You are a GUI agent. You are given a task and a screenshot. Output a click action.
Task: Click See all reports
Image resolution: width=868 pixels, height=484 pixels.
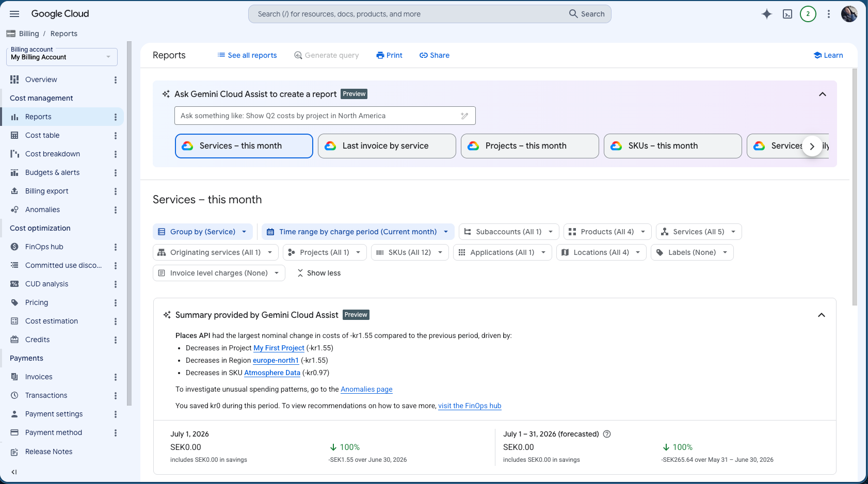[247, 55]
